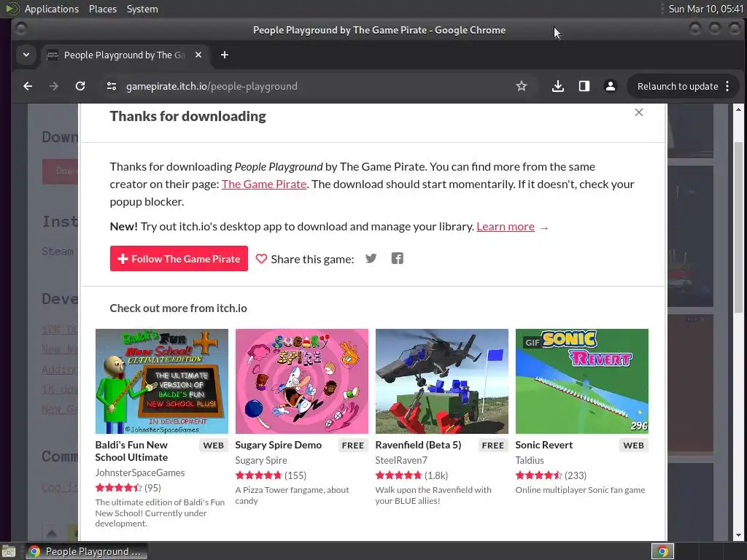Open Ravenfield (Beta 5) thumbnail
The width and height of the screenshot is (747, 560).
tap(441, 381)
